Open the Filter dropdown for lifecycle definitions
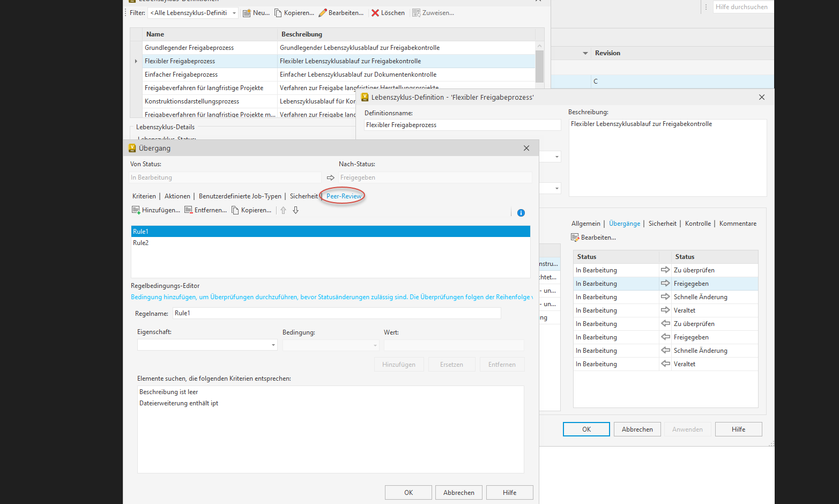 click(234, 13)
